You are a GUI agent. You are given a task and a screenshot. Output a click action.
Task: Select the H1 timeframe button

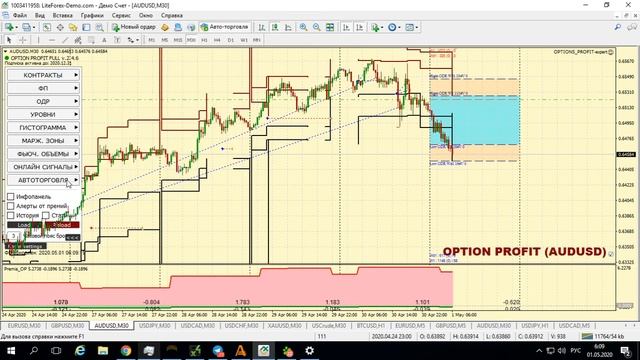point(204,40)
